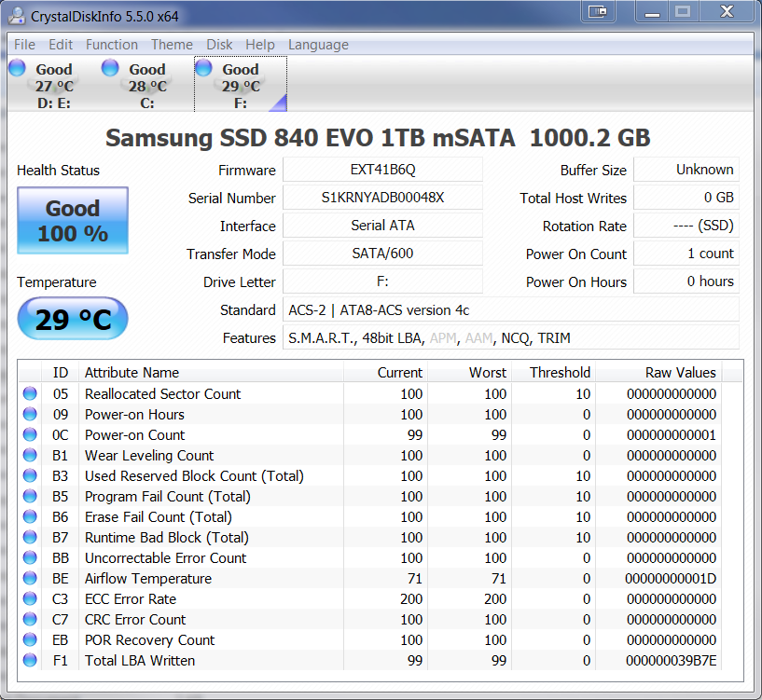Screen dimensions: 762x700
Task: Click status orb for Airflow Temperature row
Action: pos(30,579)
